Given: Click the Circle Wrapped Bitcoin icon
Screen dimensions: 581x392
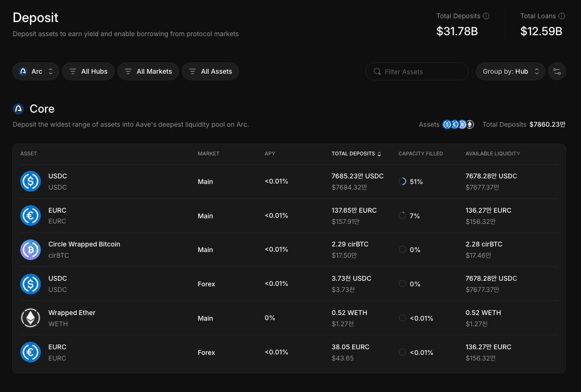Looking at the screenshot, I should [31, 250].
